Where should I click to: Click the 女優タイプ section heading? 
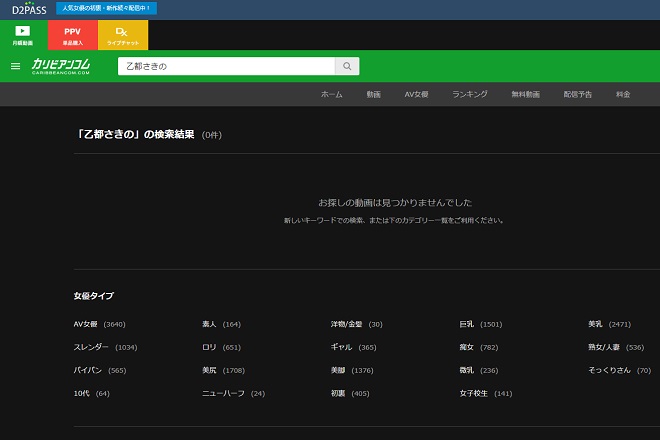click(94, 296)
